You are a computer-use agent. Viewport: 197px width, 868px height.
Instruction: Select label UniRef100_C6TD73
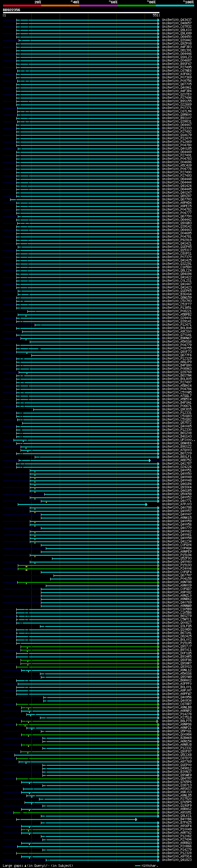[x=176, y=758]
